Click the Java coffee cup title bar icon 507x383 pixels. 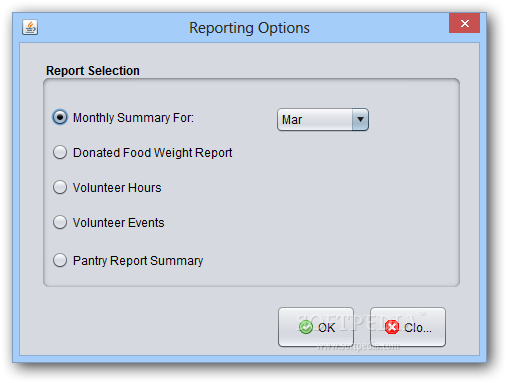point(30,27)
